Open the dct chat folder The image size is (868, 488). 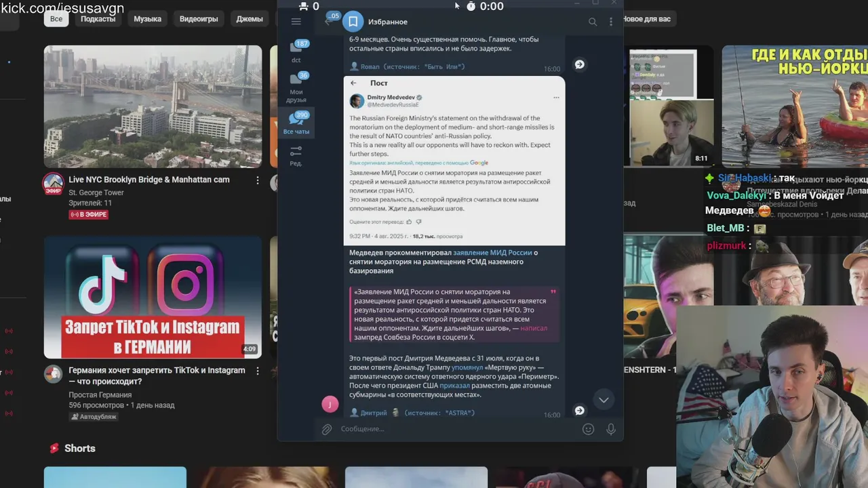point(296,52)
